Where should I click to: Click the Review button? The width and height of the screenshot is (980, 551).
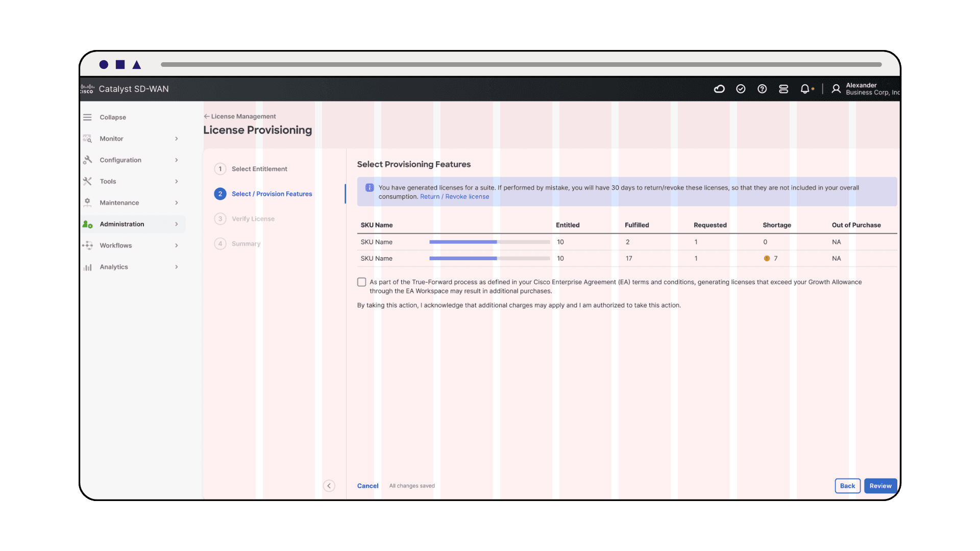(880, 486)
